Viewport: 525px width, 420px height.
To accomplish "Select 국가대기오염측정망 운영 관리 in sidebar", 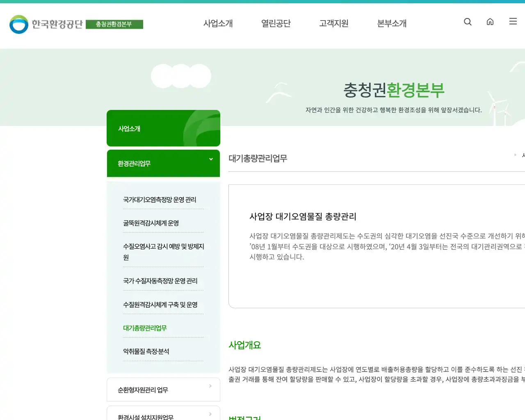I will click(160, 199).
